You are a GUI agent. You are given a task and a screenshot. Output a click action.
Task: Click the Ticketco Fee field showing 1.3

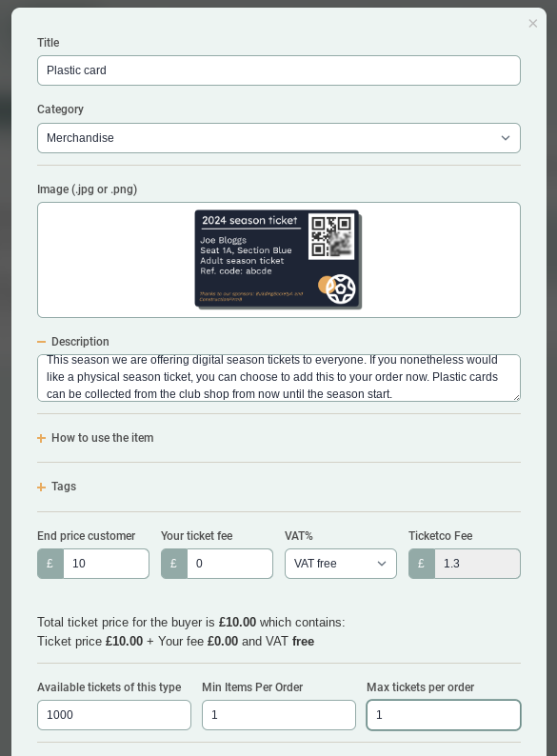coord(477,564)
